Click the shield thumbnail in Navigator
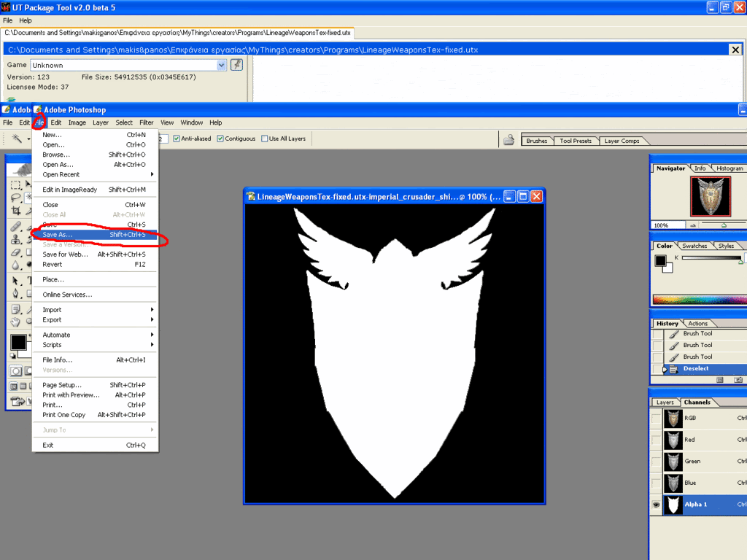The width and height of the screenshot is (747, 560). coord(710,196)
